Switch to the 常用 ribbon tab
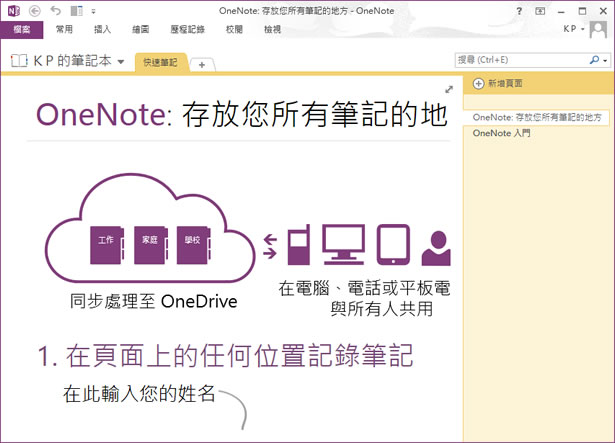This screenshot has width=615, height=443. point(64,29)
